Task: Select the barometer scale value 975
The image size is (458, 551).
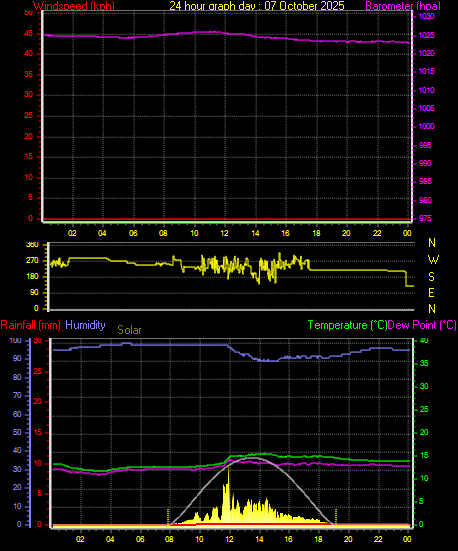Action: click(x=425, y=218)
